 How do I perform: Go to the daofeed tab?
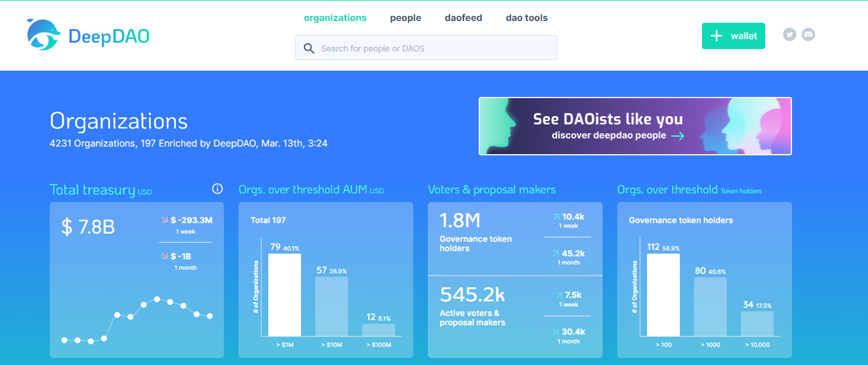[x=464, y=18]
